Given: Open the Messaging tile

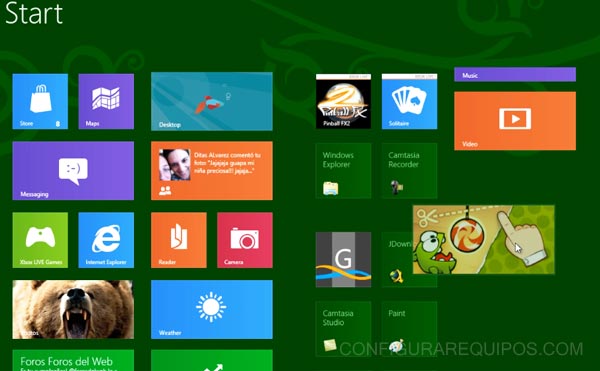Looking at the screenshot, I should click(73, 171).
